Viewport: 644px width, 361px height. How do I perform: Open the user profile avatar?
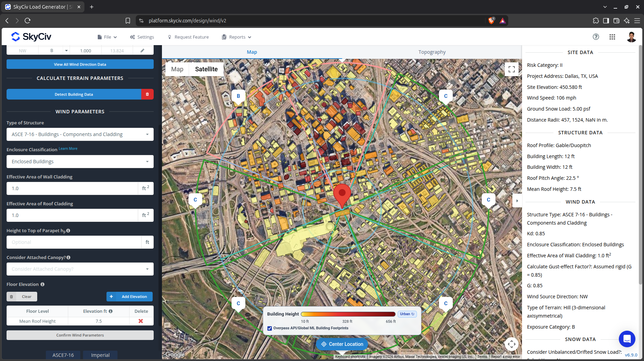tap(631, 37)
